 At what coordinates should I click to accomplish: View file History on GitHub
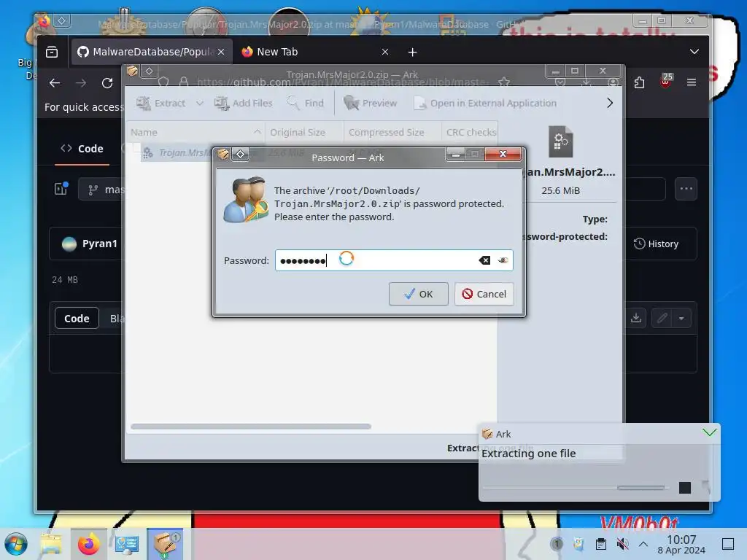click(x=656, y=244)
